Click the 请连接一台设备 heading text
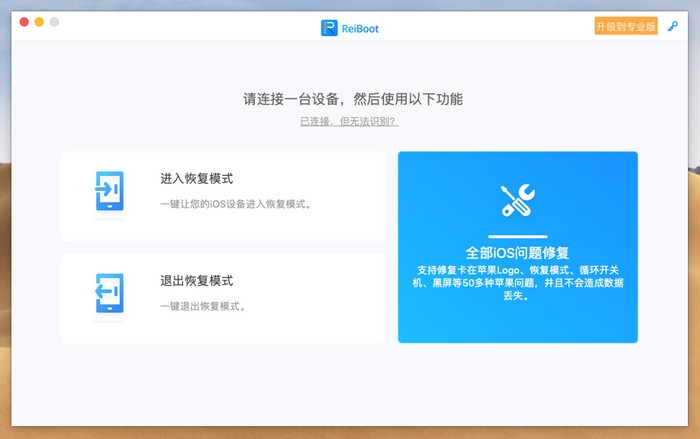The height and width of the screenshot is (439, 700). click(353, 99)
